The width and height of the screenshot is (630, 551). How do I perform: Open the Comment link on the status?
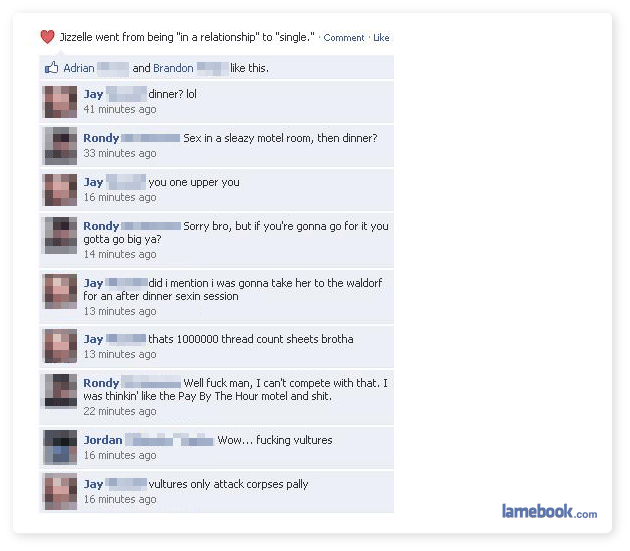(344, 38)
